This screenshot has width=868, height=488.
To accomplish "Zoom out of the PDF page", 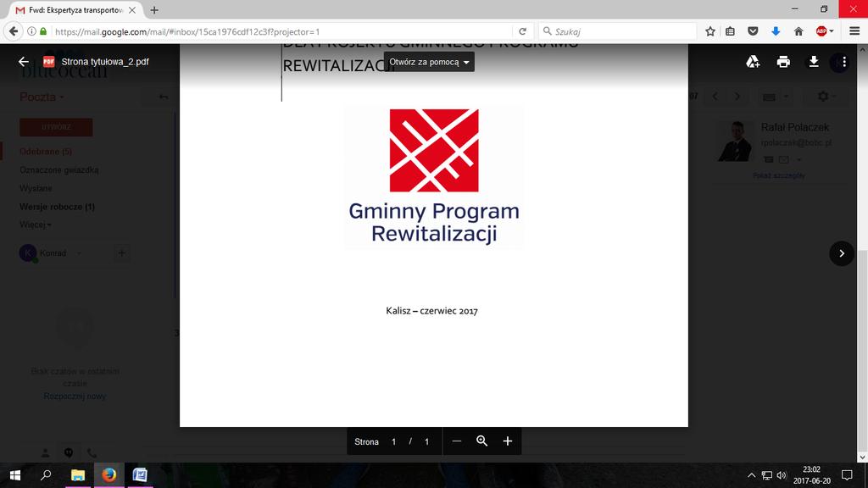I will 456,441.
